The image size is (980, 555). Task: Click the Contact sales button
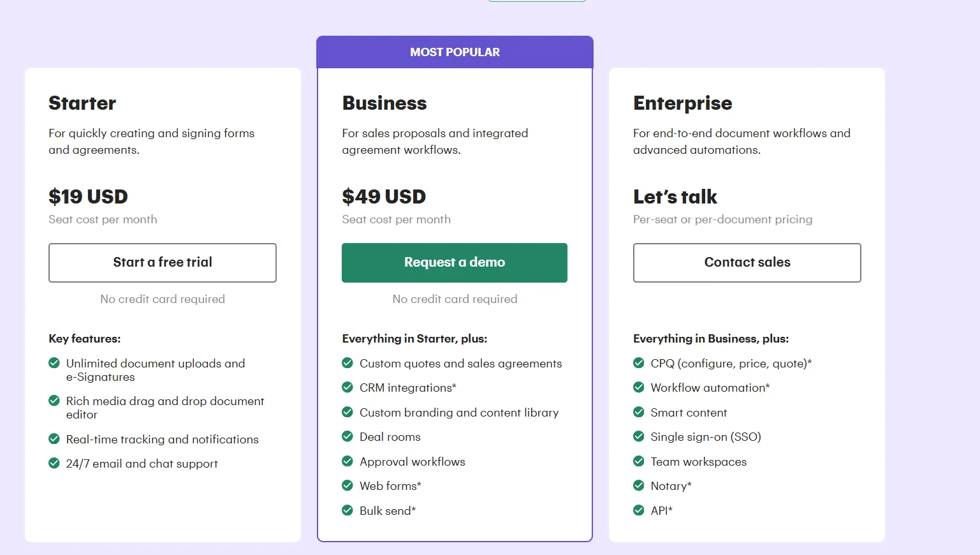pos(747,262)
